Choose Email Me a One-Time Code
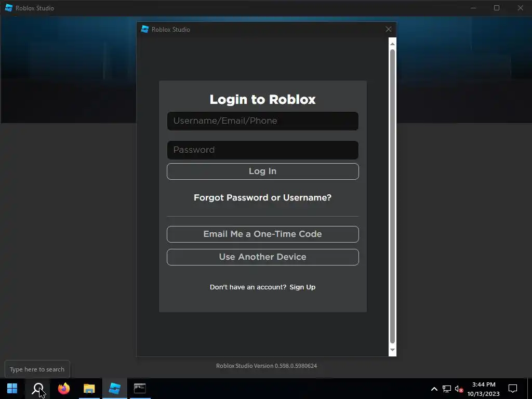This screenshot has width=532, height=399. tap(262, 234)
